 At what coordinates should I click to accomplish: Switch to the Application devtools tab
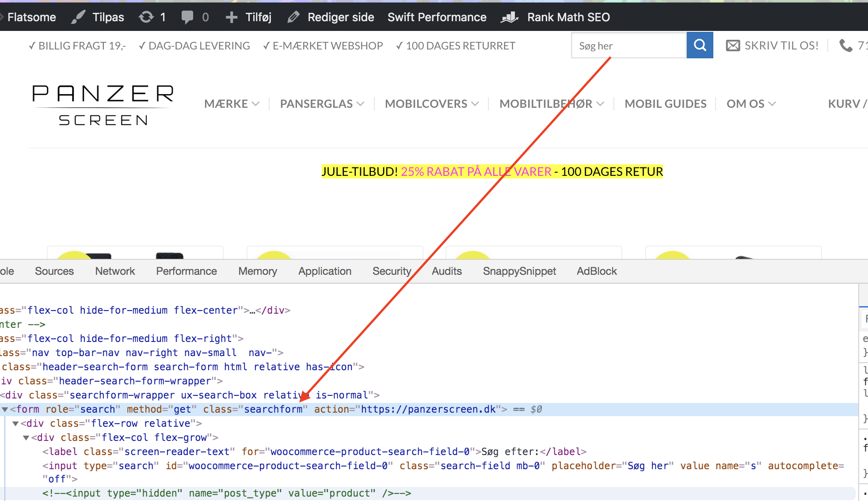point(325,271)
